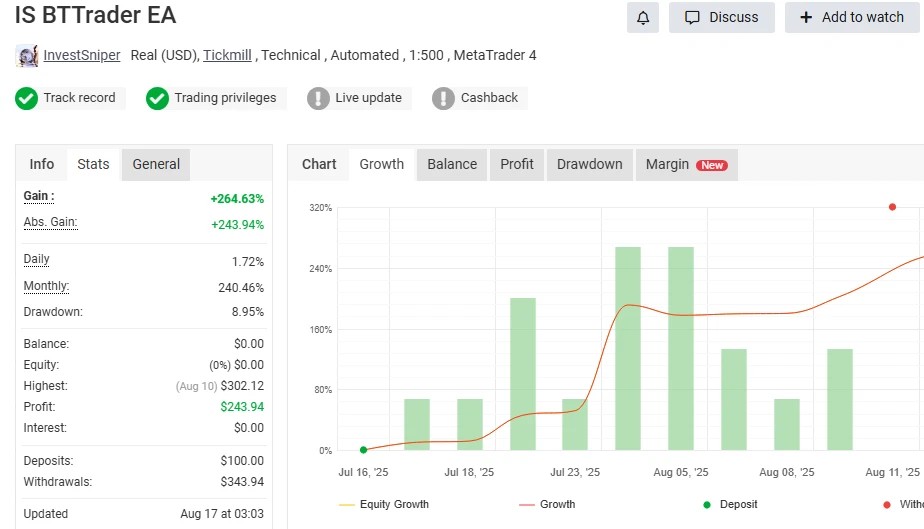Click the green deposit dot on chart
The height and width of the screenshot is (529, 924).
363,450
